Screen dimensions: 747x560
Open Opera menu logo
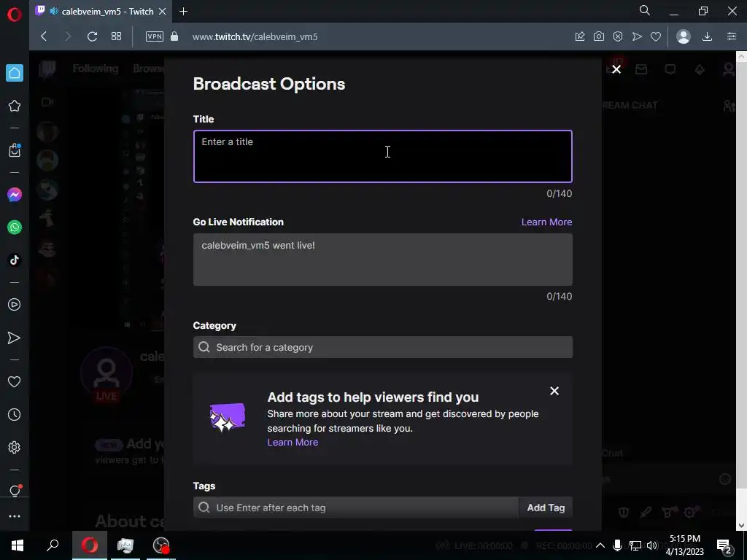pyautogui.click(x=15, y=15)
